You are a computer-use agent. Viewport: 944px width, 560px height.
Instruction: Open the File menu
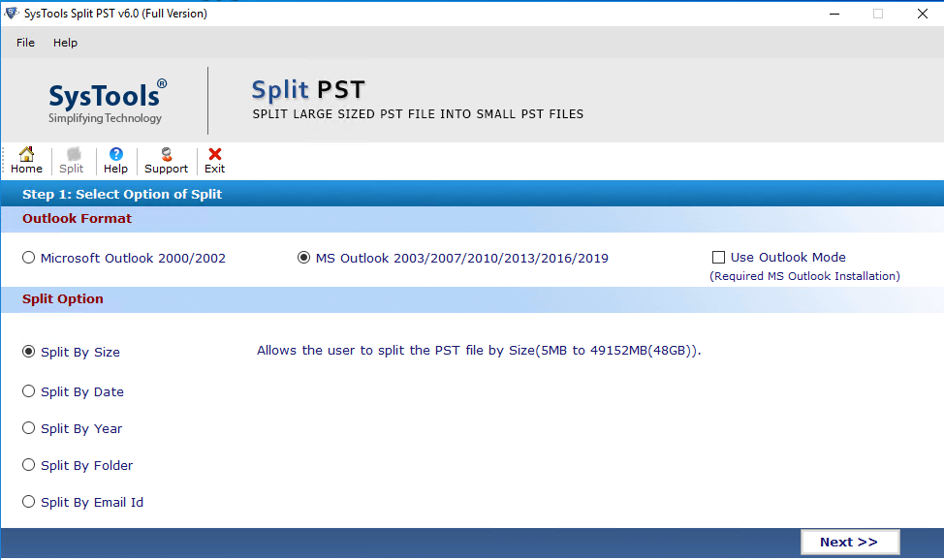[25, 43]
